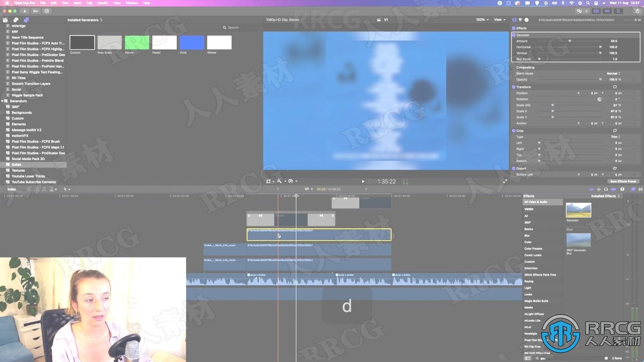The height and width of the screenshot is (362, 644).
Task: Select the Textures generator category
Action: coord(18,170)
